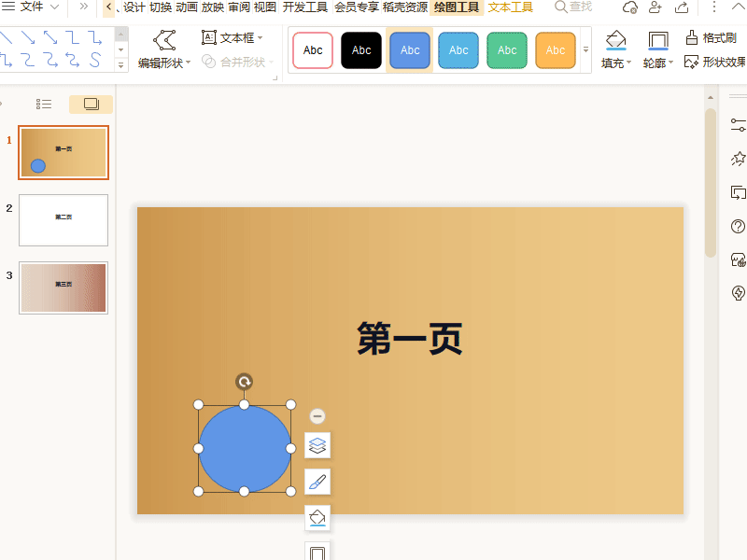Select the third slide thumbnail

tap(63, 287)
